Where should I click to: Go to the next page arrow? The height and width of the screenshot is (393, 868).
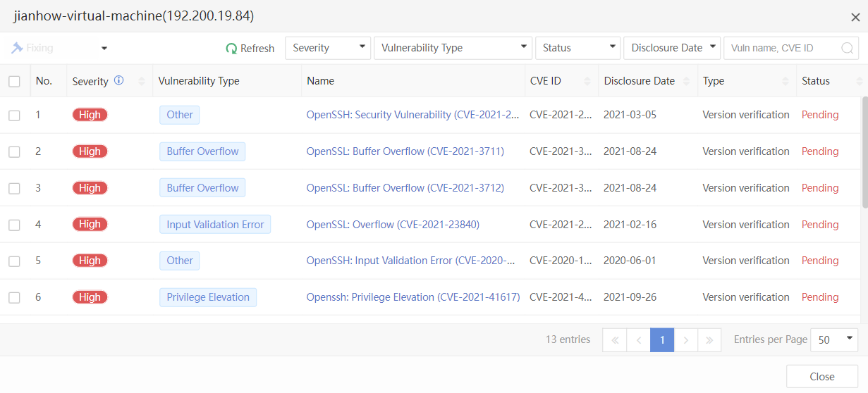pyautogui.click(x=686, y=340)
